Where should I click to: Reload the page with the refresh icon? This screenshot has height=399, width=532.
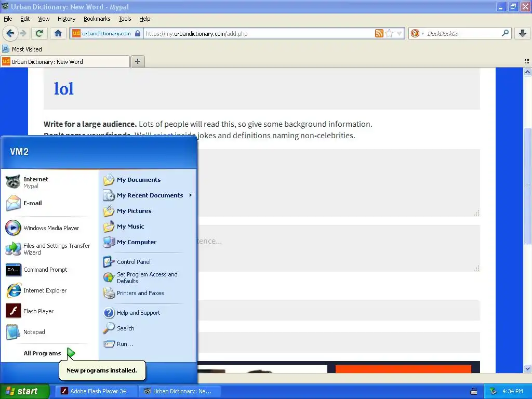(x=39, y=33)
